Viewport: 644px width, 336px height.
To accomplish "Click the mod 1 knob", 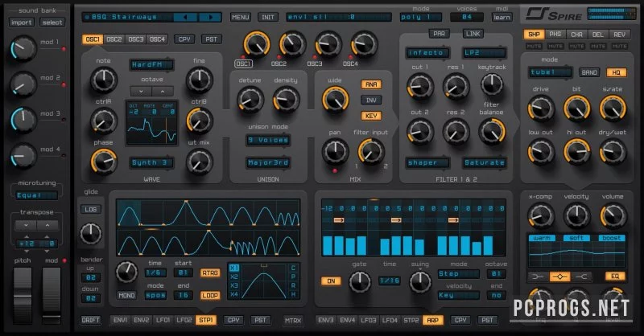I will pos(23,48).
